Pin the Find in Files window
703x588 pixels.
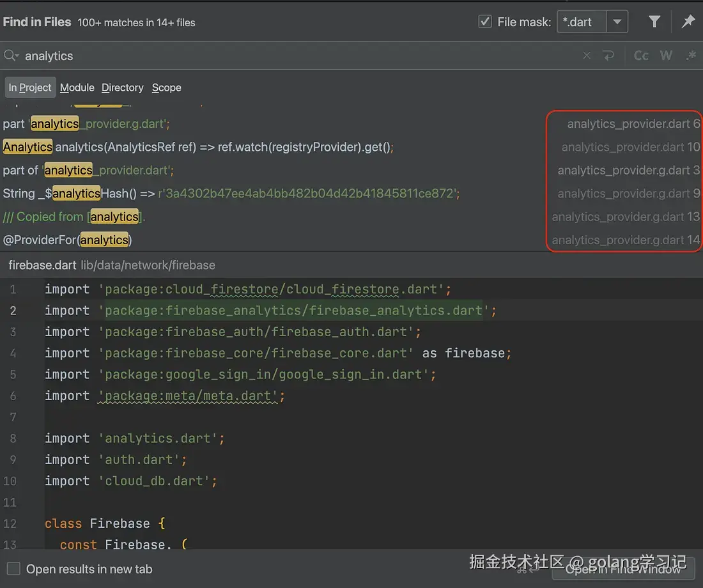[688, 21]
